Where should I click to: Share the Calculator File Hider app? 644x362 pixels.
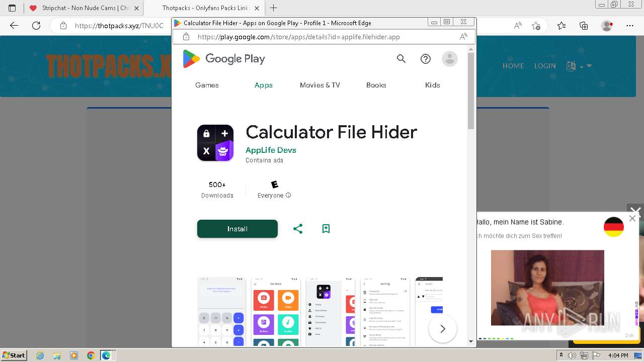pyautogui.click(x=298, y=229)
